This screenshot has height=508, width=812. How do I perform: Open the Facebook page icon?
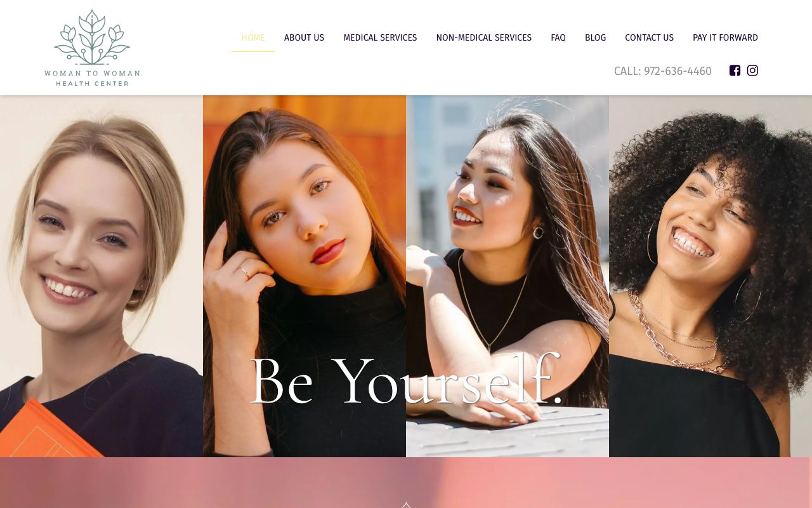735,70
